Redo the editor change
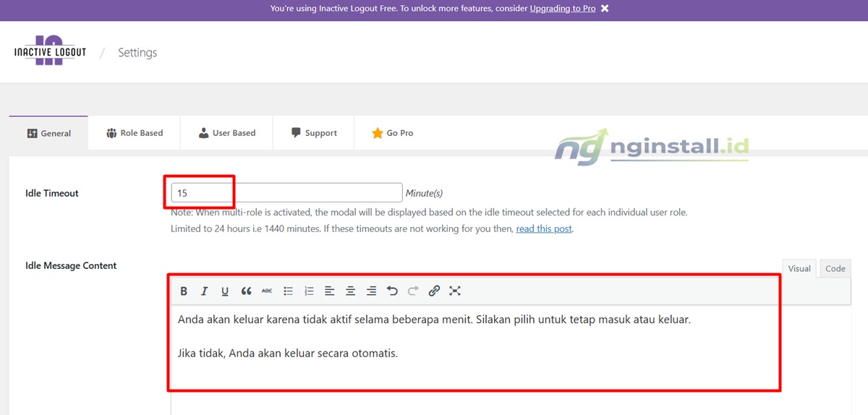This screenshot has height=415, width=868. tap(413, 291)
